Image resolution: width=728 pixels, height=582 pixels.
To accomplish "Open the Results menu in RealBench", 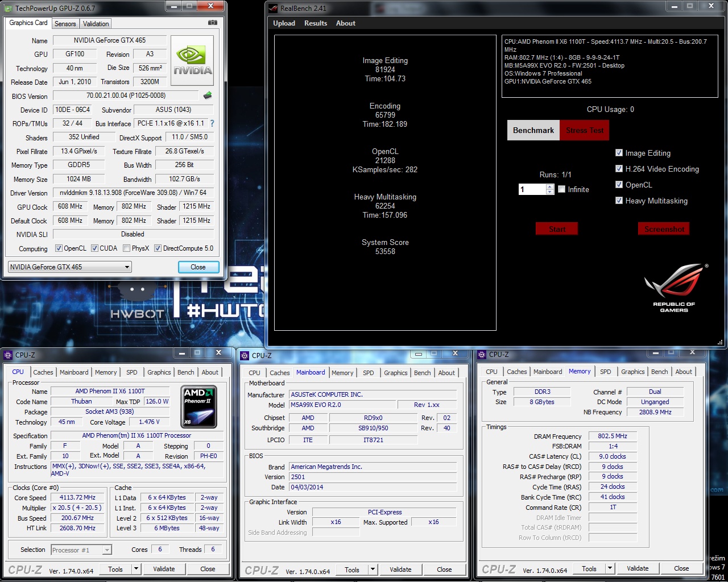I will click(x=316, y=23).
